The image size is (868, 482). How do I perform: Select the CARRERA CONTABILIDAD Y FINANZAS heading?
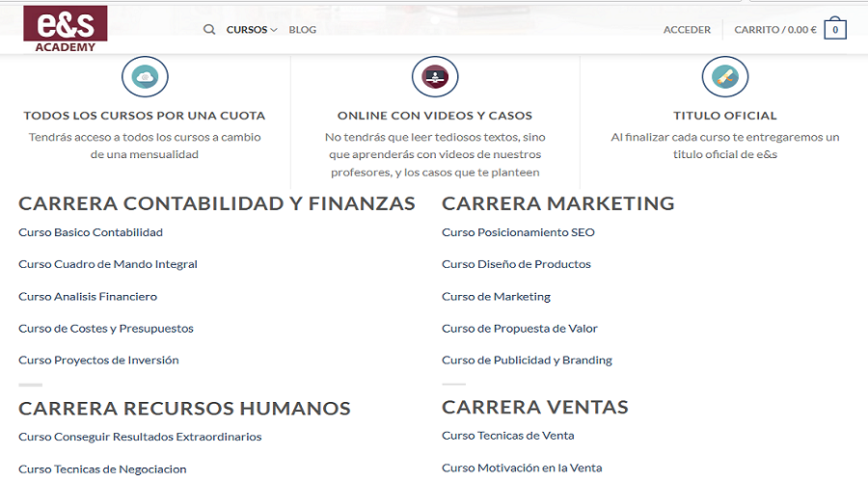point(217,203)
